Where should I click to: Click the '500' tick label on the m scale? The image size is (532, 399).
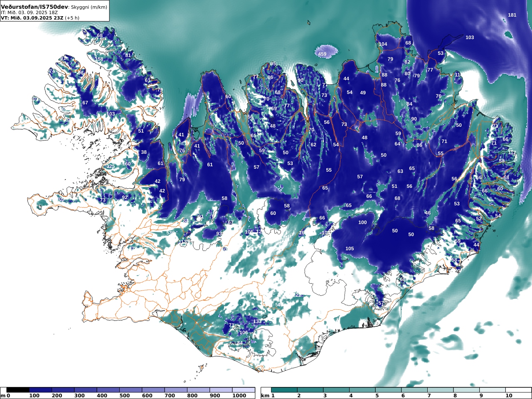tap(125, 396)
